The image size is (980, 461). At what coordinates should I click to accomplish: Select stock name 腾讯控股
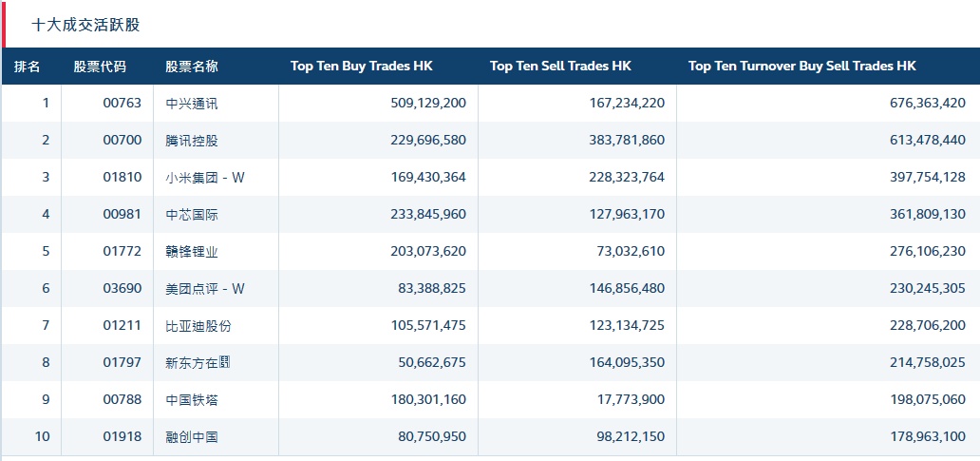point(192,141)
